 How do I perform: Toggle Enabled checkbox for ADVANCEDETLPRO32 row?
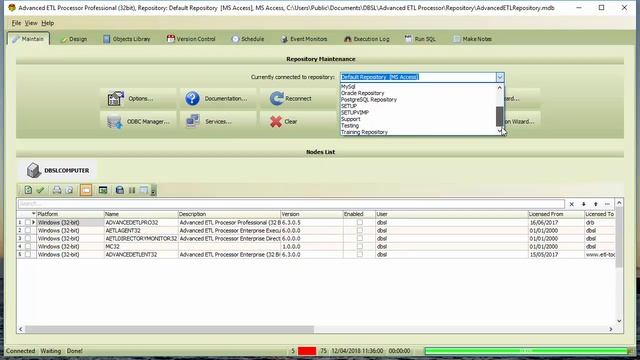(360, 222)
